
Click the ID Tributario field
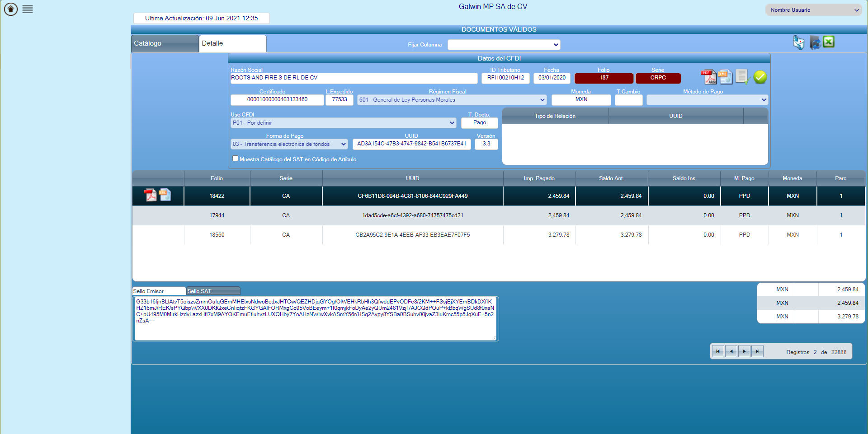click(505, 78)
